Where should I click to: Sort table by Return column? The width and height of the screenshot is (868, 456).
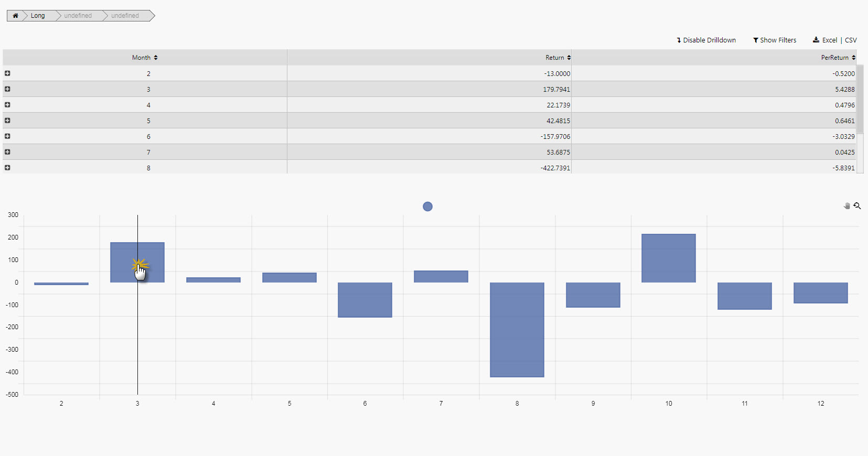569,58
